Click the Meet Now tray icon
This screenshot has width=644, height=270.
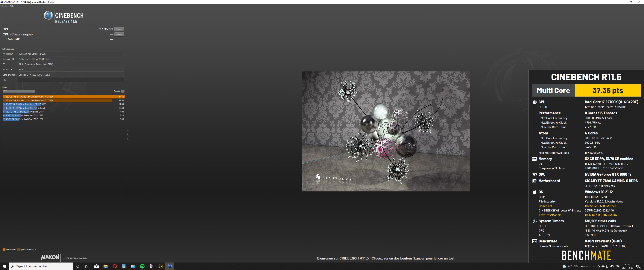[x=599, y=266]
